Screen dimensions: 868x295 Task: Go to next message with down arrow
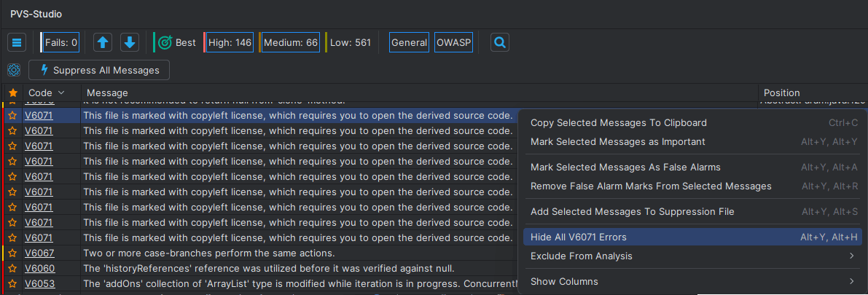click(x=130, y=43)
